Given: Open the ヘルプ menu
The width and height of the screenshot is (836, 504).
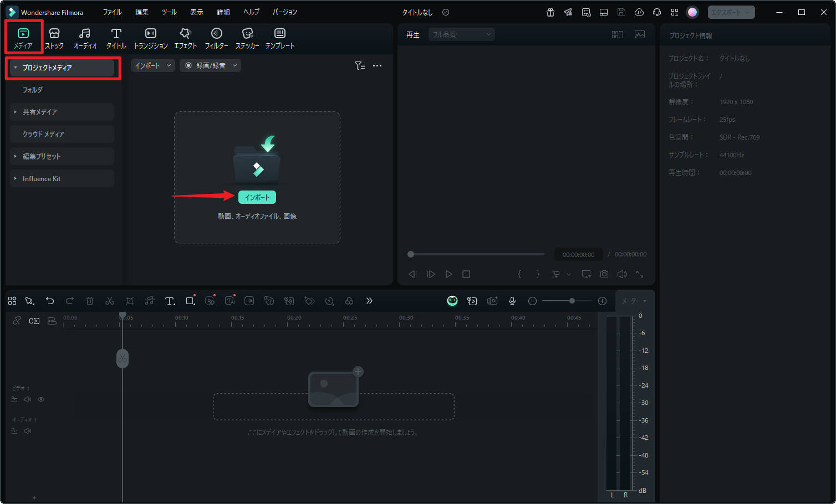Looking at the screenshot, I should tap(251, 12).
